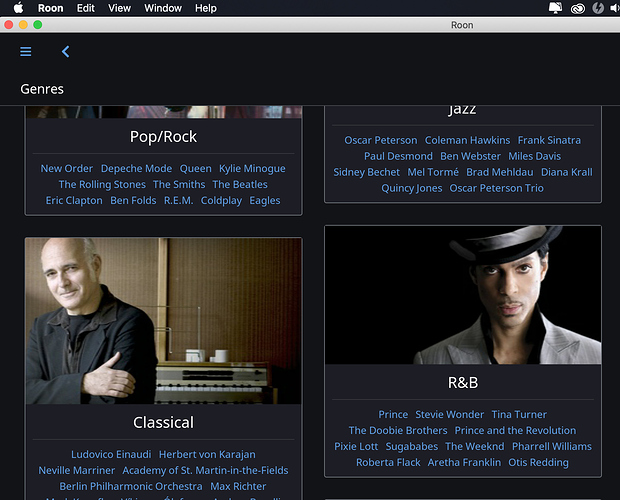Image resolution: width=620 pixels, height=500 pixels.
Task: Open artist Coleman Hawkins
Action: pyautogui.click(x=467, y=140)
